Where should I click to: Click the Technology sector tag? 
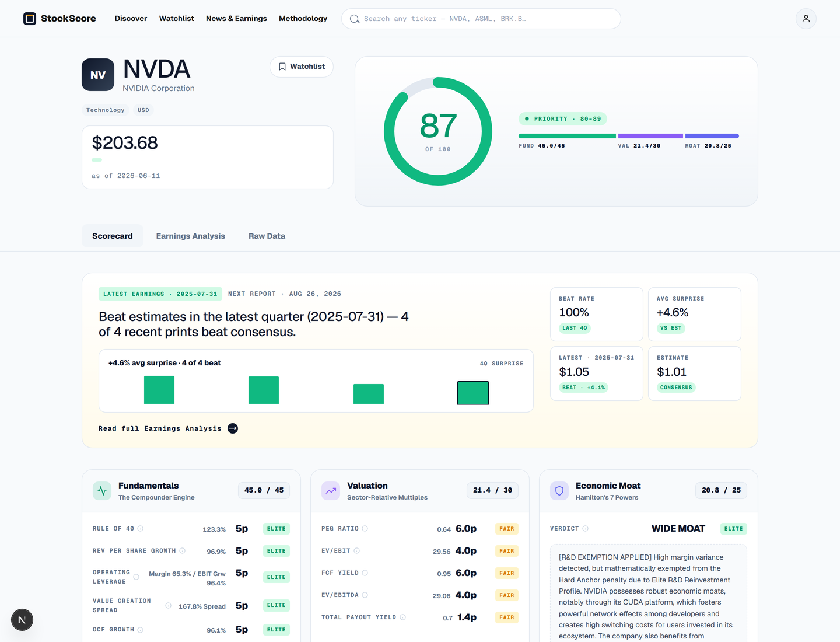pos(106,110)
